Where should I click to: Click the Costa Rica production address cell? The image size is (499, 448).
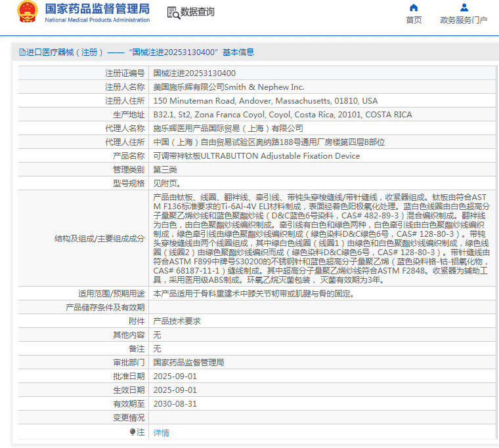[282, 115]
